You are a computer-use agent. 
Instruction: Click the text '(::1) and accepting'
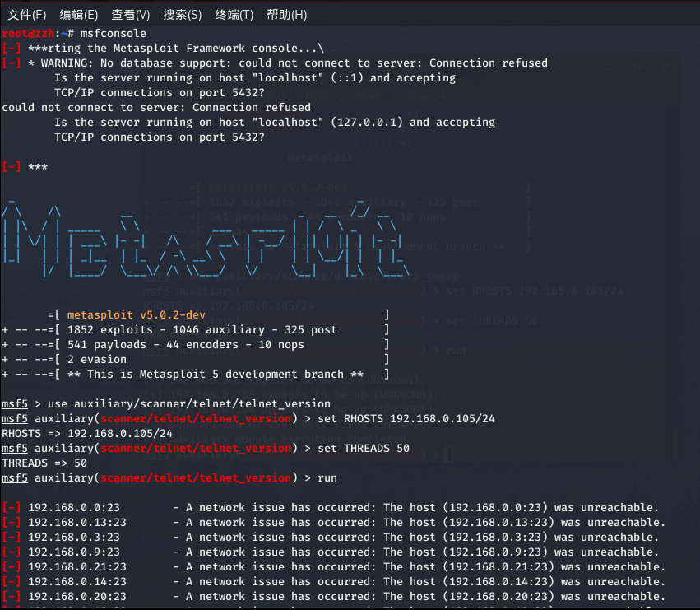click(393, 77)
